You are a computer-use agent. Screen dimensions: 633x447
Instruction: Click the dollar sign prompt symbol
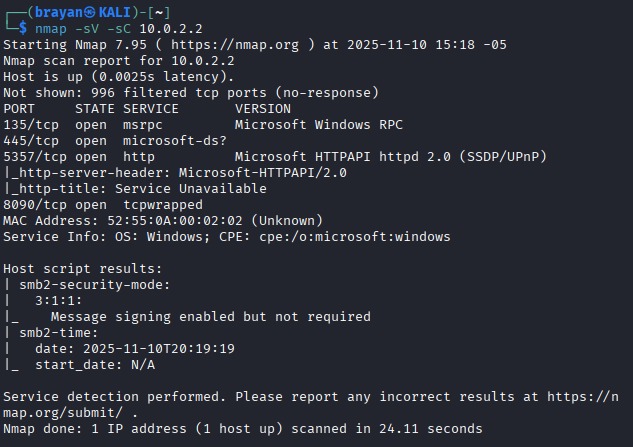pos(23,29)
